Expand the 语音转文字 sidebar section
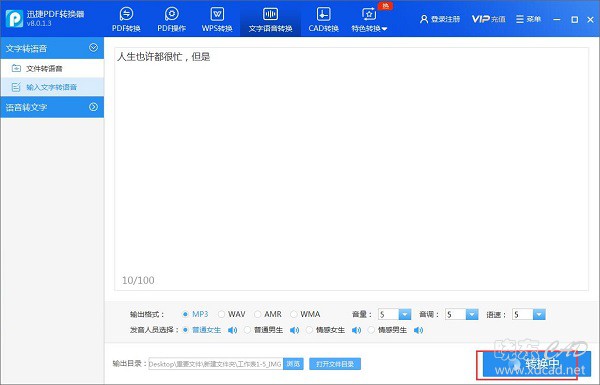The width and height of the screenshot is (600, 385). coord(52,107)
